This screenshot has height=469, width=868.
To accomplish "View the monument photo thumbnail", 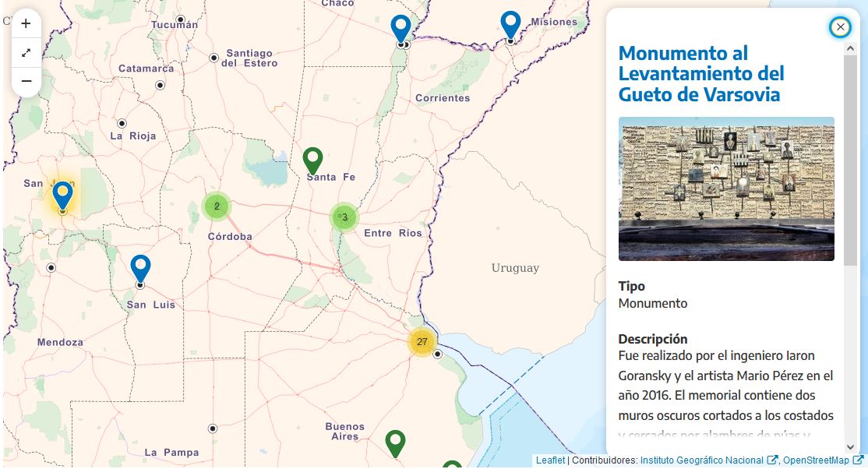I will pyautogui.click(x=726, y=189).
